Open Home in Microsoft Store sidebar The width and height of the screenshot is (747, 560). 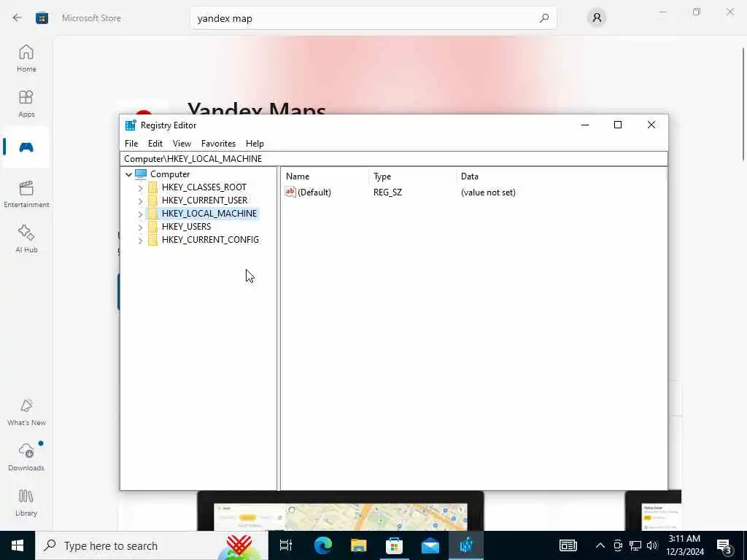tap(26, 59)
